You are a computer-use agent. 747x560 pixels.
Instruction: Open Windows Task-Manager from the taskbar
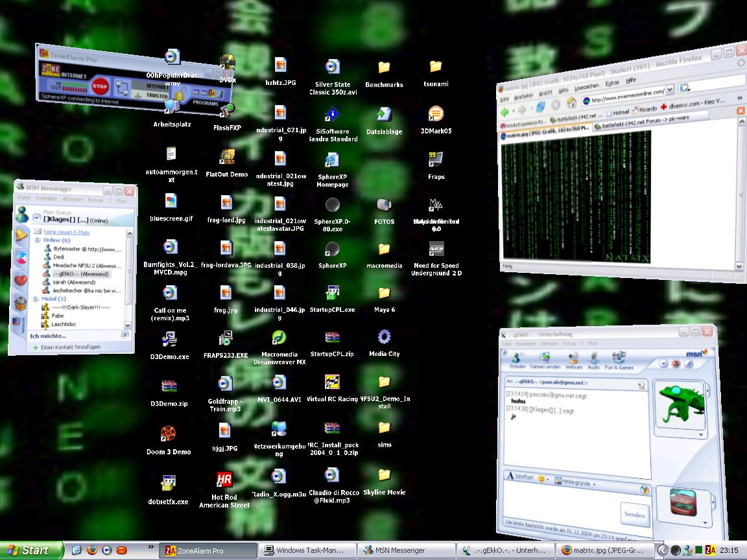(307, 550)
